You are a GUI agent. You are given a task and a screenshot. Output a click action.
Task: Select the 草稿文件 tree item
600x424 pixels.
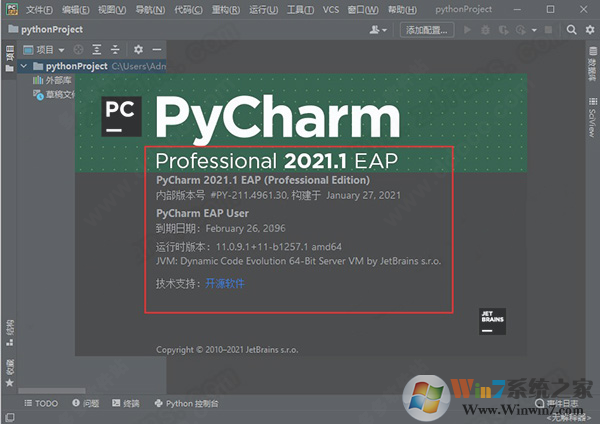(54, 95)
